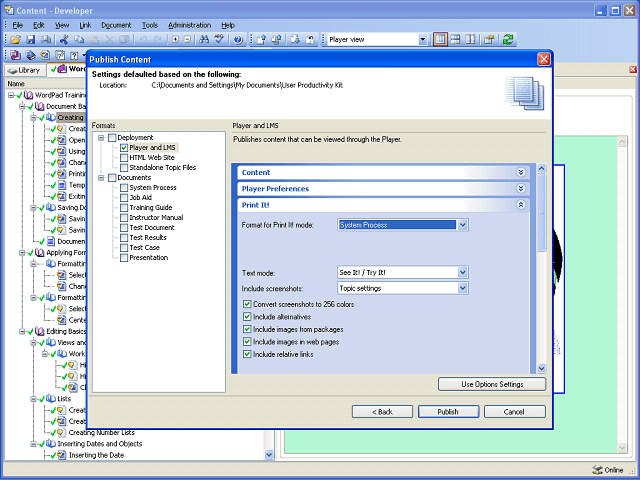
Task: Open the File menu
Action: point(18,25)
